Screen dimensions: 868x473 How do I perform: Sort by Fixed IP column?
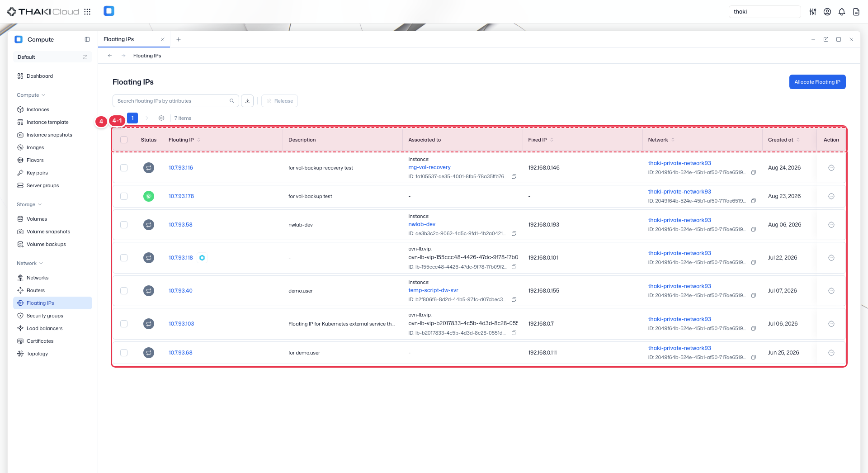pyautogui.click(x=552, y=140)
